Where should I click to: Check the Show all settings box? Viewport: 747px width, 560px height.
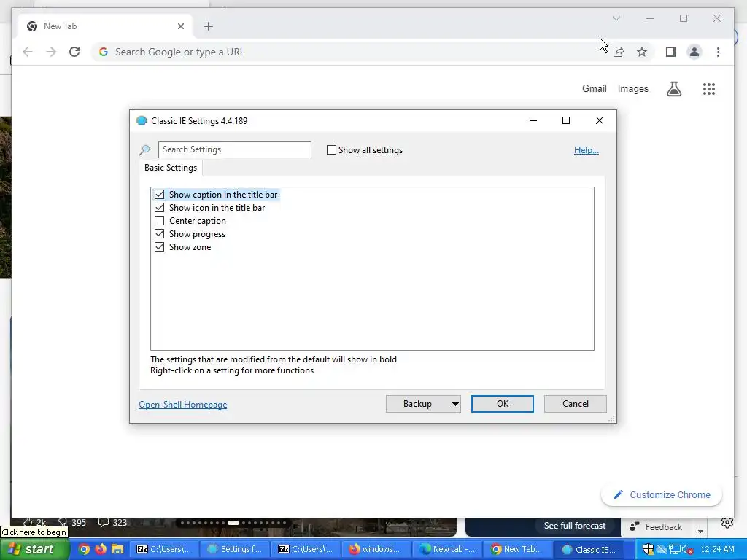(331, 150)
